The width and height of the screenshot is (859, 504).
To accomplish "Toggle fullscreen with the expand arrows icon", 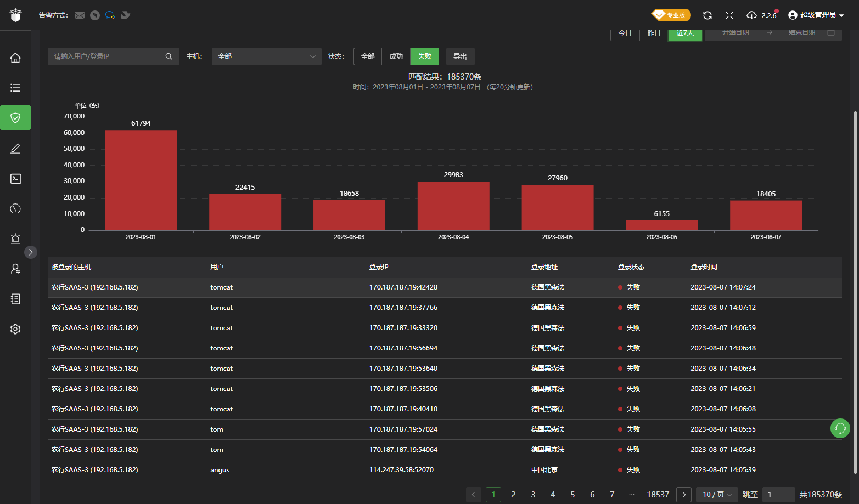I will coord(729,15).
